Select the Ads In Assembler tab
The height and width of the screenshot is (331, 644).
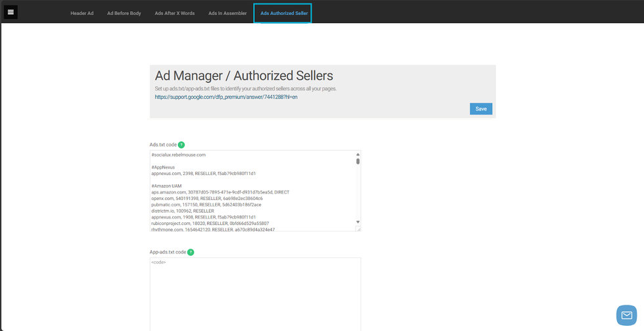coord(227,13)
